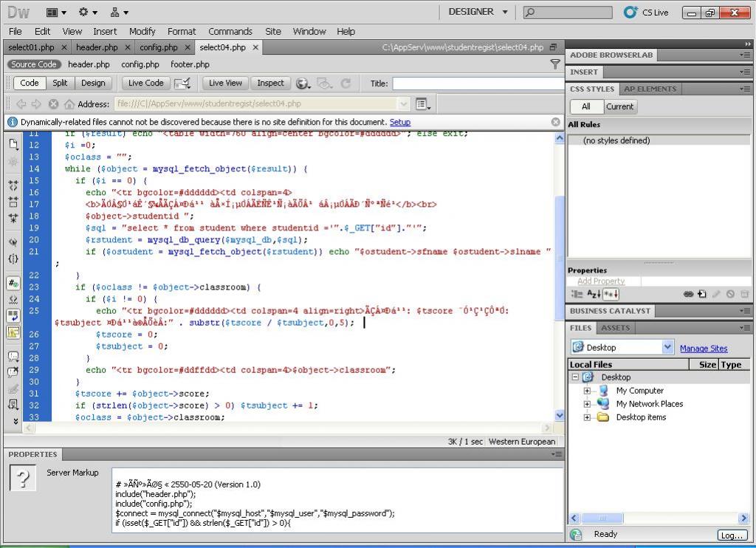
Task: Click the Title input field
Action: pyautogui.click(x=477, y=83)
